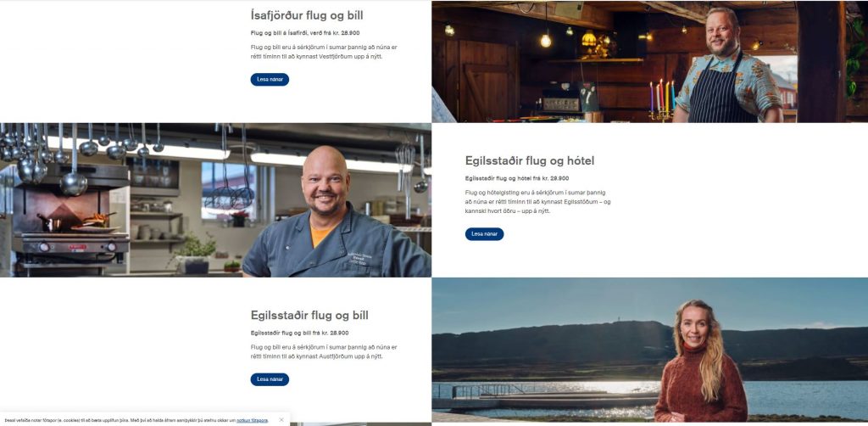The image size is (868, 426).
Task: Dismiss the cookie notice with the X
Action: (x=281, y=420)
